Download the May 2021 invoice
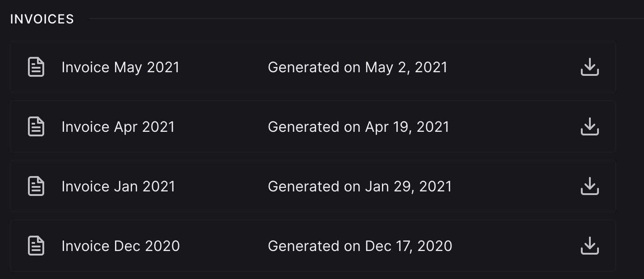This screenshot has width=644, height=279. (589, 67)
